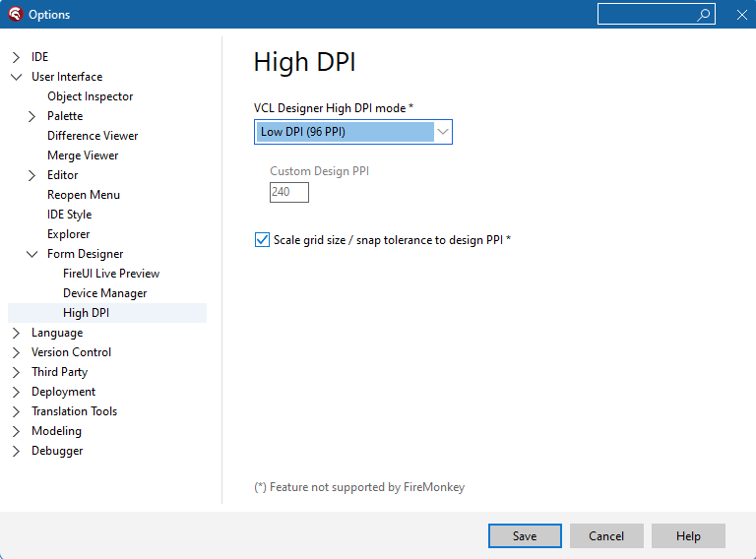The image size is (756, 559).
Task: Select the Third Party category
Action: coord(60,372)
